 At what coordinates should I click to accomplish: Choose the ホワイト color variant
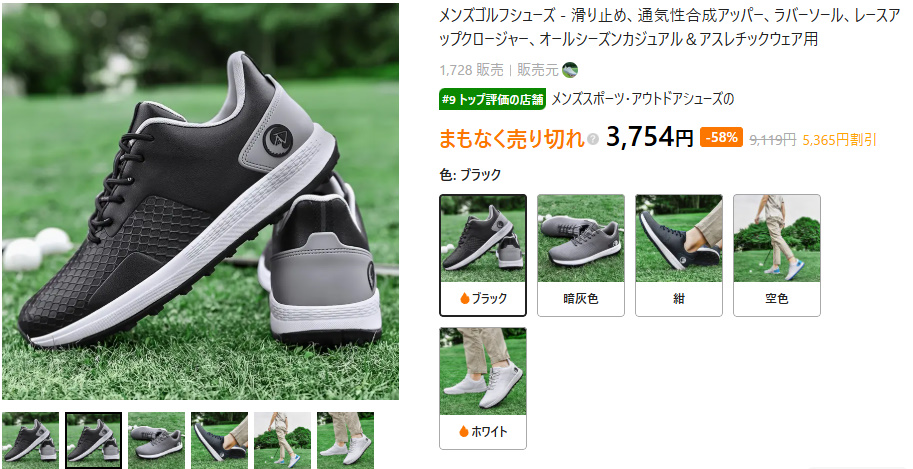483,389
